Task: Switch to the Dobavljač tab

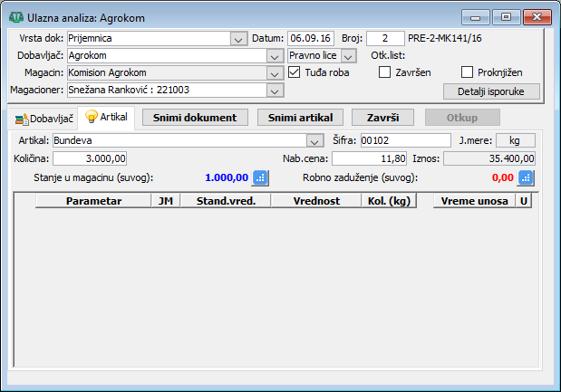Action: point(44,119)
